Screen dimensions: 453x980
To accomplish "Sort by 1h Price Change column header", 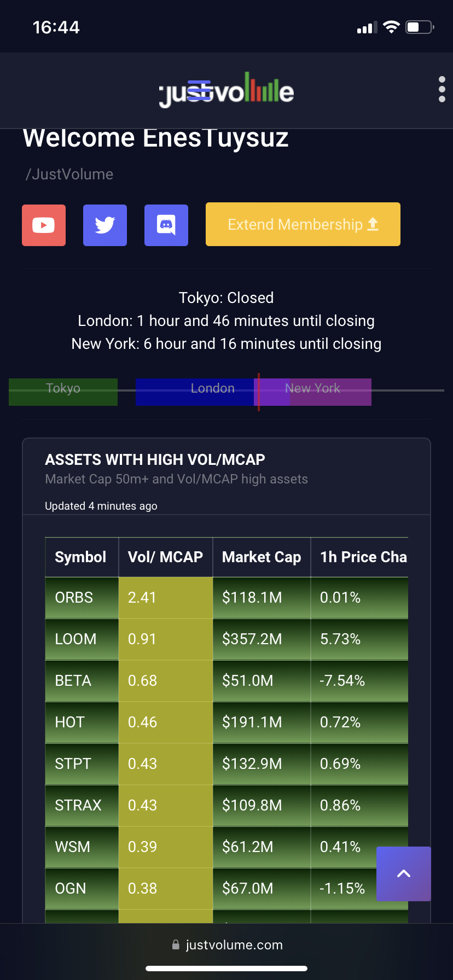I will pyautogui.click(x=359, y=557).
